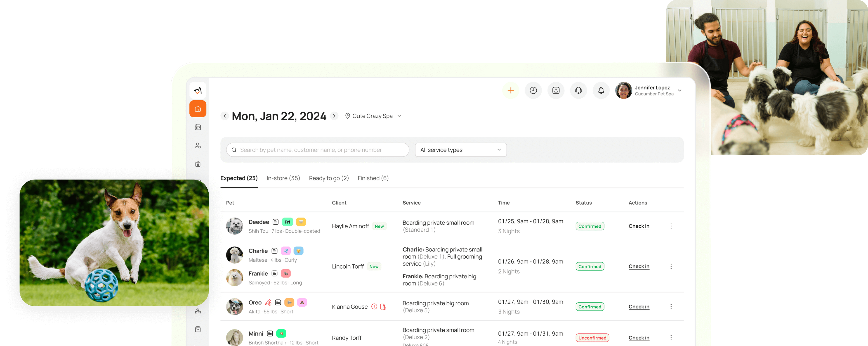Select the Expected (23) tab
The image size is (868, 346).
239,178
